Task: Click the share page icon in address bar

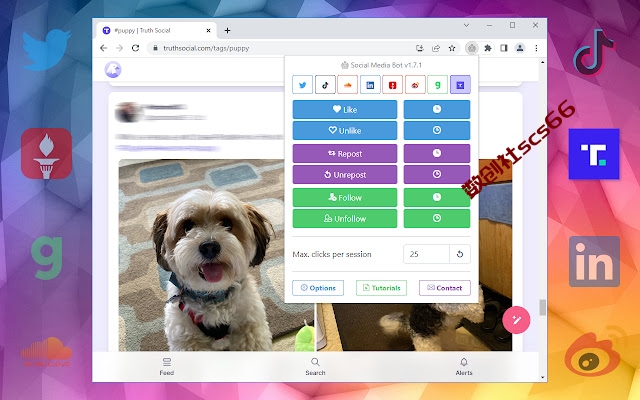Action: (x=436, y=48)
